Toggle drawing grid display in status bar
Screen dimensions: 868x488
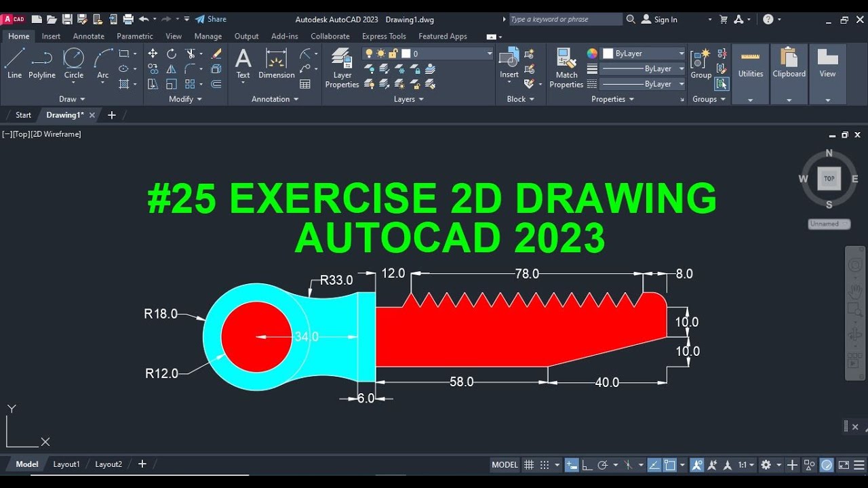(x=530, y=465)
